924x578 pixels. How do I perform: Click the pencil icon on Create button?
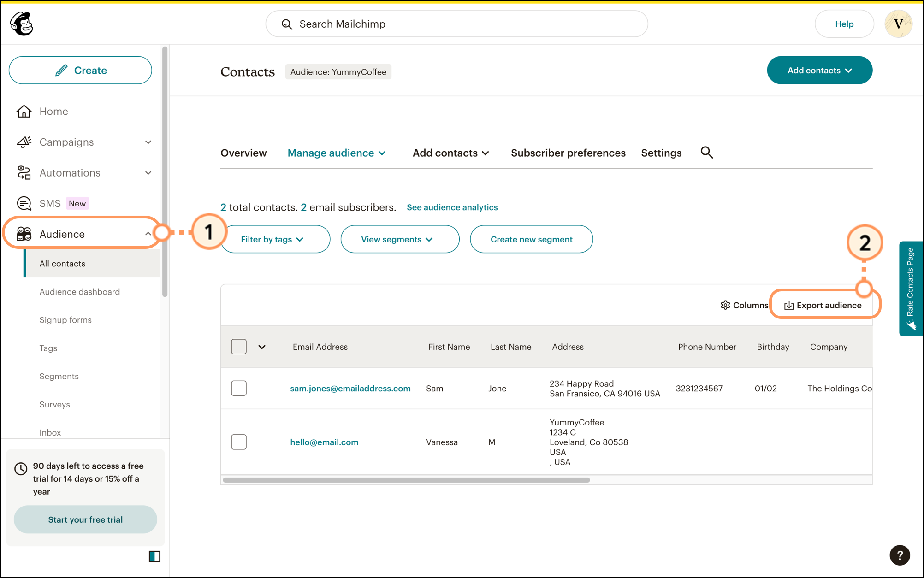click(x=61, y=70)
